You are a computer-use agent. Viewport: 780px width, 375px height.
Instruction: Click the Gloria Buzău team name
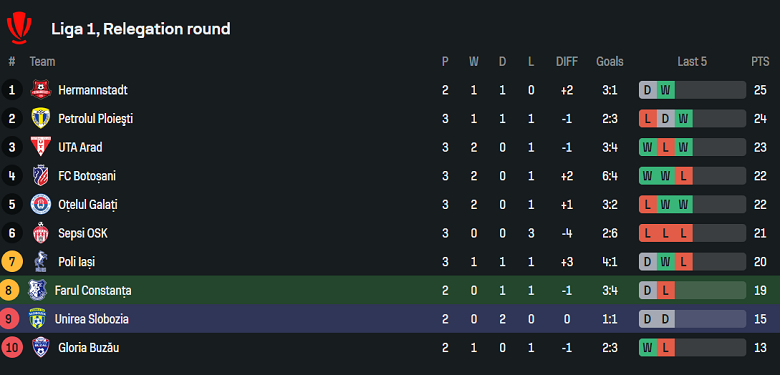click(89, 348)
